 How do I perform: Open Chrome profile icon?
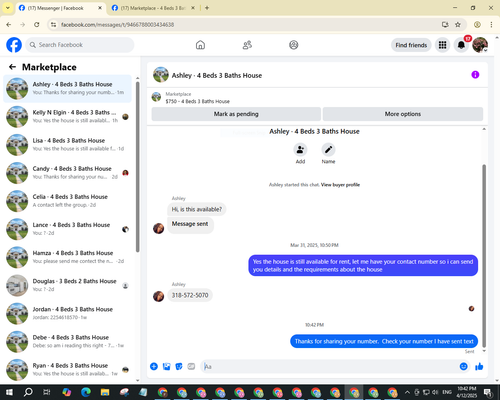(x=477, y=25)
